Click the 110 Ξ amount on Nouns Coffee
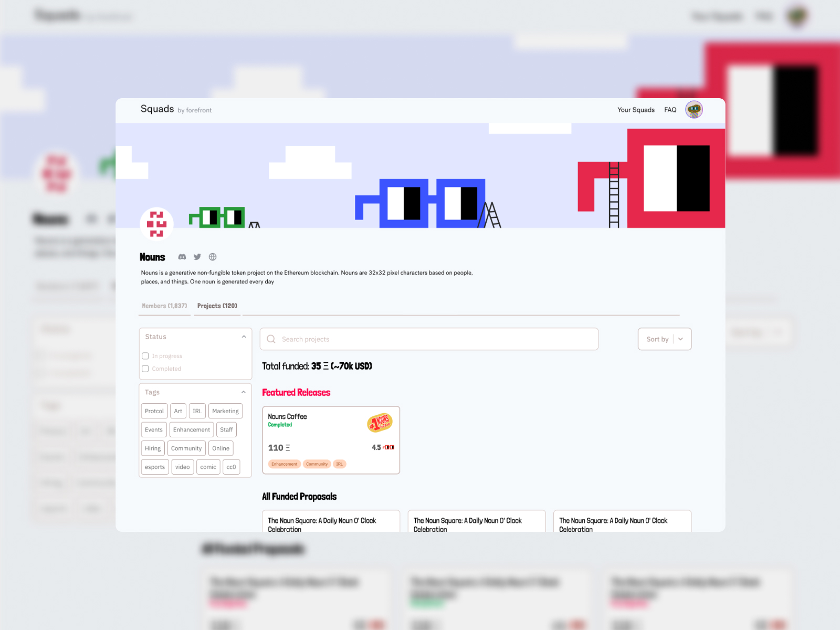The width and height of the screenshot is (840, 630). click(279, 448)
